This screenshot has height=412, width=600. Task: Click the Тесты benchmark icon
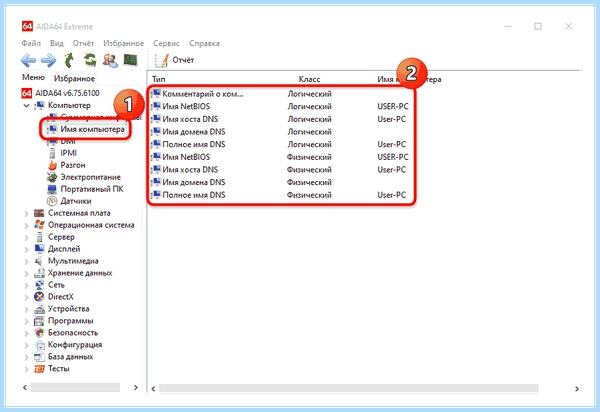[x=39, y=368]
